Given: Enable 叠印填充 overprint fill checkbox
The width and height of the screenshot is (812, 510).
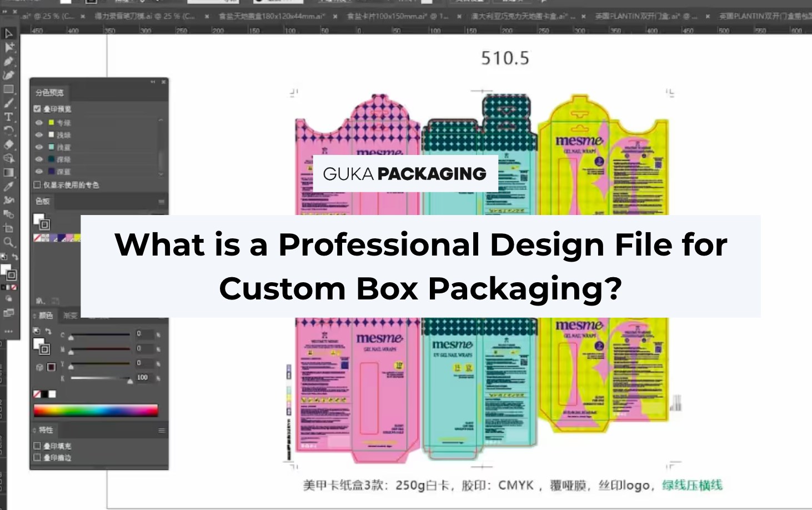Looking at the screenshot, I should tap(37, 446).
